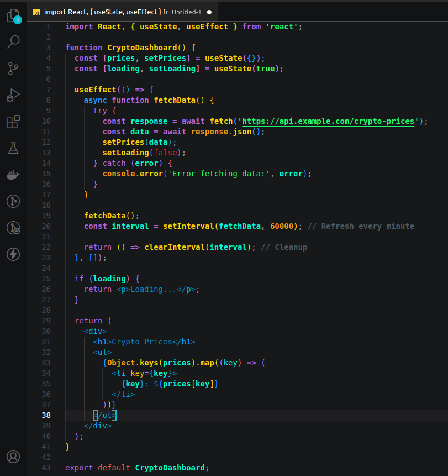Select the Untitled-1 editor tab

(122, 12)
